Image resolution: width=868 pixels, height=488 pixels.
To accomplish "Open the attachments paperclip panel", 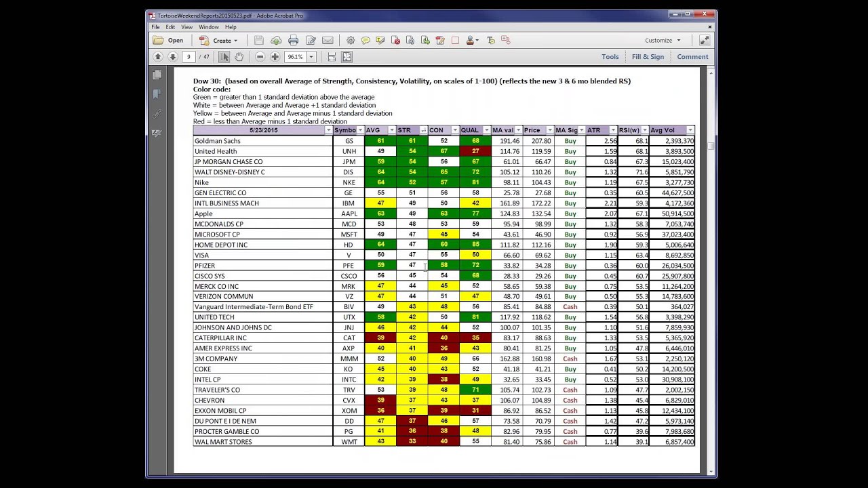I will click(x=157, y=114).
